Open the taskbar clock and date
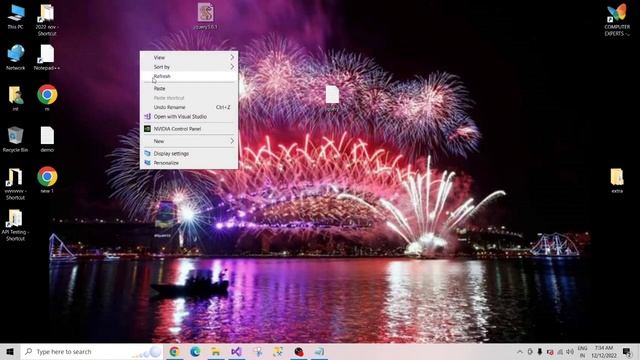The image size is (640, 360). tap(604, 351)
